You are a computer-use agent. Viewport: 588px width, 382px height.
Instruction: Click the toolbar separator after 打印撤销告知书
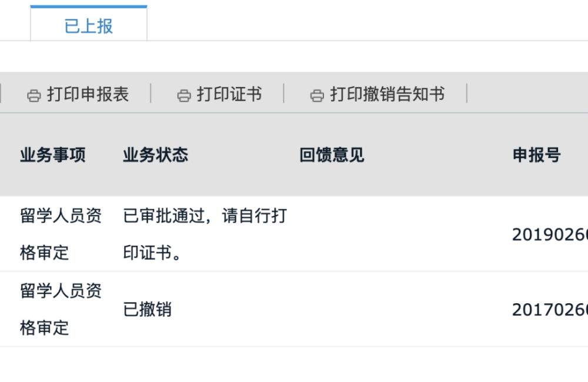467,93
